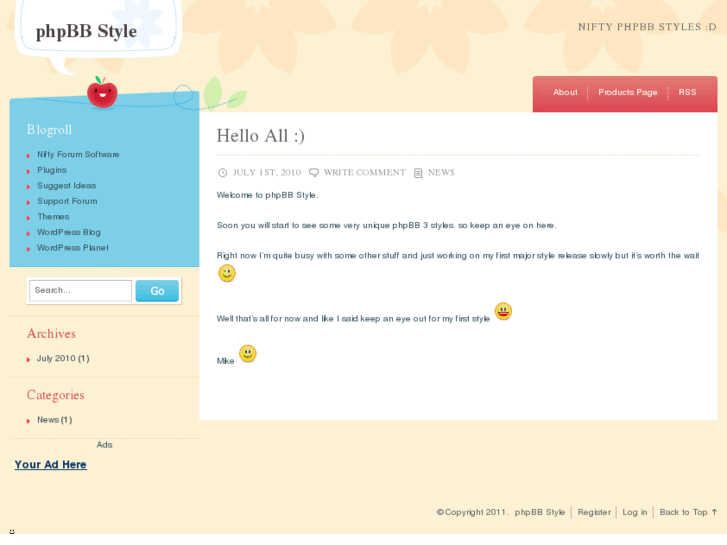
Task: Click the Blogroll sidebar heading
Action: pyautogui.click(x=49, y=129)
